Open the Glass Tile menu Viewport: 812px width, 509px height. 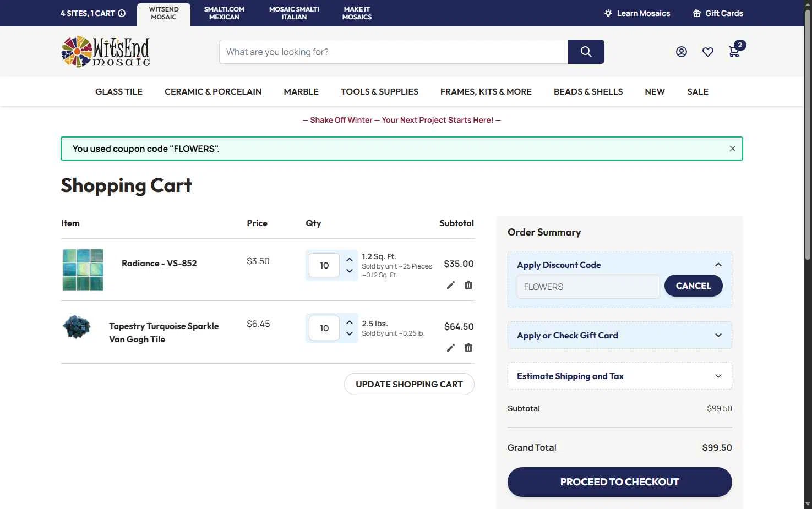click(119, 91)
